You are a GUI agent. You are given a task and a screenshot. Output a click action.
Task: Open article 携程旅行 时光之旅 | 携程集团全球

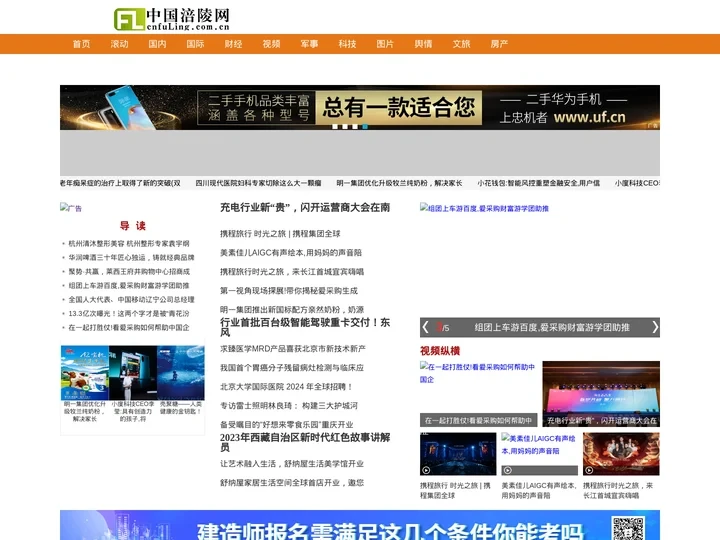280,234
